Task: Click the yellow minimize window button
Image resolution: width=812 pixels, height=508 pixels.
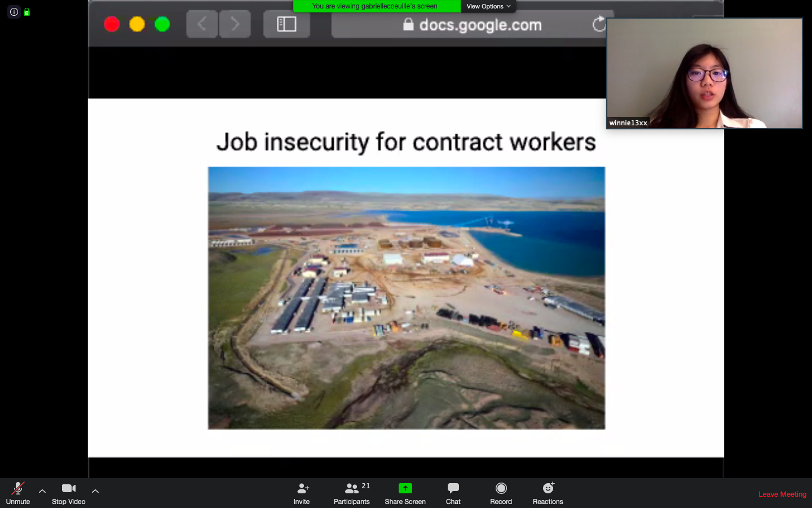Action: coord(137,24)
